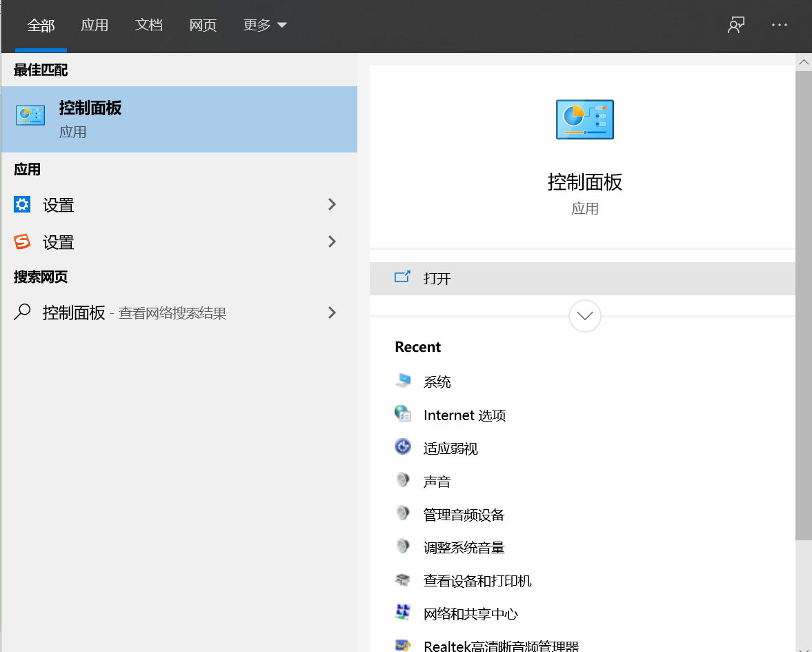The height and width of the screenshot is (652, 812).
Task: Open 查看设备和打印机 recent item
Action: (x=477, y=581)
